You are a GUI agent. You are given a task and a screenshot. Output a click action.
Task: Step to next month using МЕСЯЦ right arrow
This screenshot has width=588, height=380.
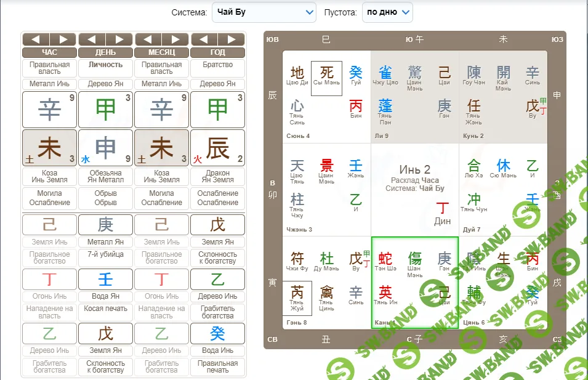175,39
